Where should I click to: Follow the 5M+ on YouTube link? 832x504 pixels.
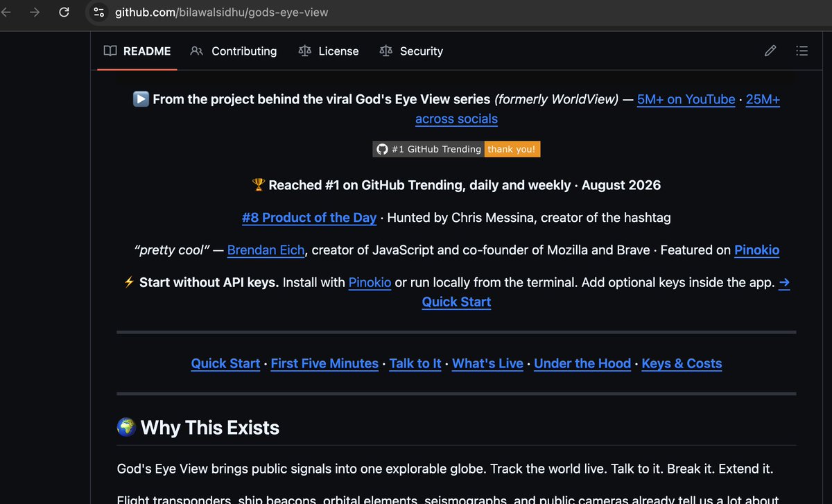click(x=686, y=99)
